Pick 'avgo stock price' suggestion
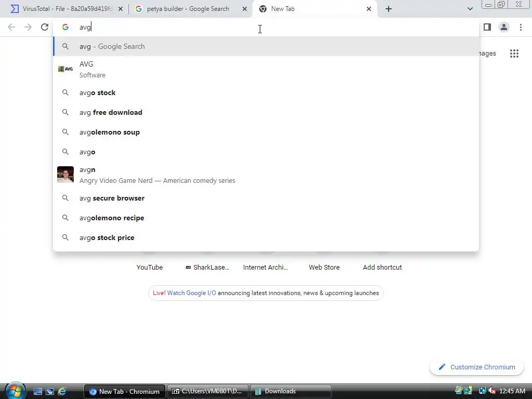The width and height of the screenshot is (532, 399). pyautogui.click(x=266, y=237)
